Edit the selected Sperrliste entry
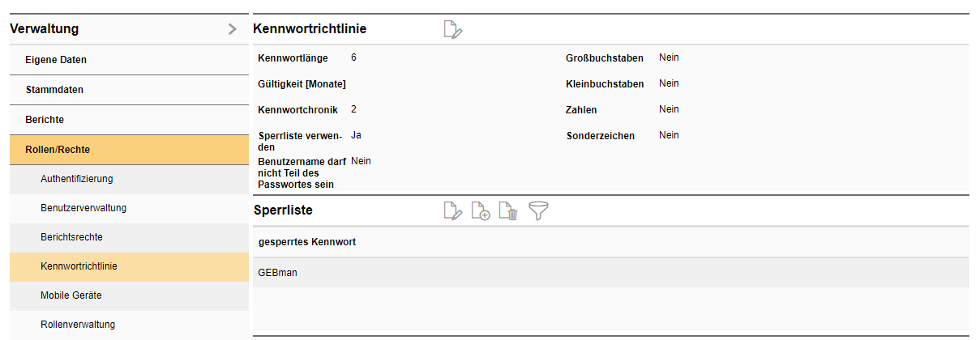 tap(453, 211)
